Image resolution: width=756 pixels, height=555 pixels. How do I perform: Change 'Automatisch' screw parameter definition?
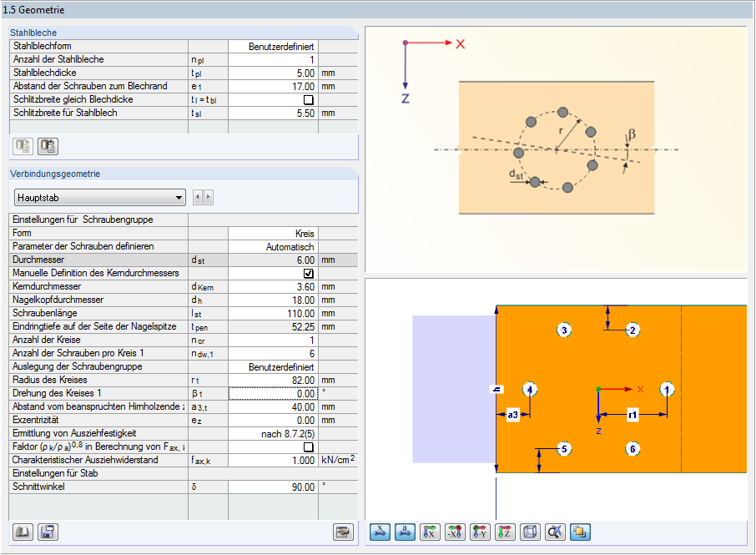pyautogui.click(x=273, y=247)
